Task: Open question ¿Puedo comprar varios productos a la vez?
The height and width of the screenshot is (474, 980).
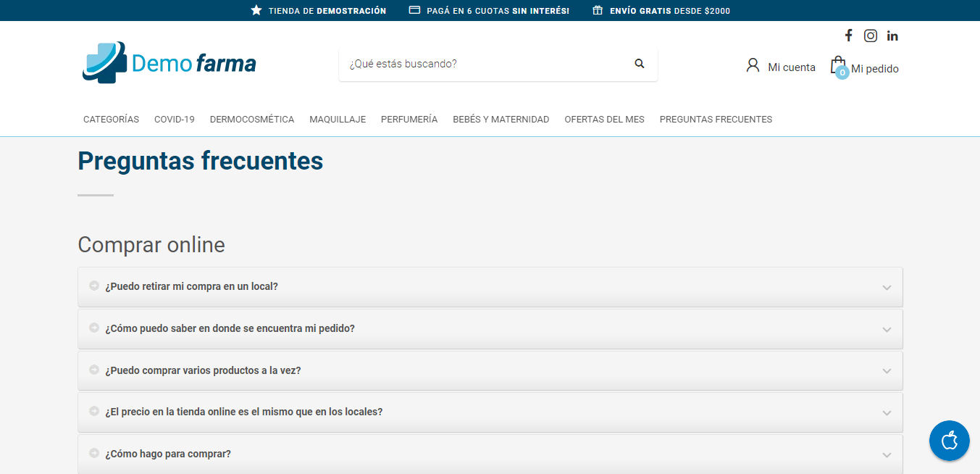Action: (490, 370)
